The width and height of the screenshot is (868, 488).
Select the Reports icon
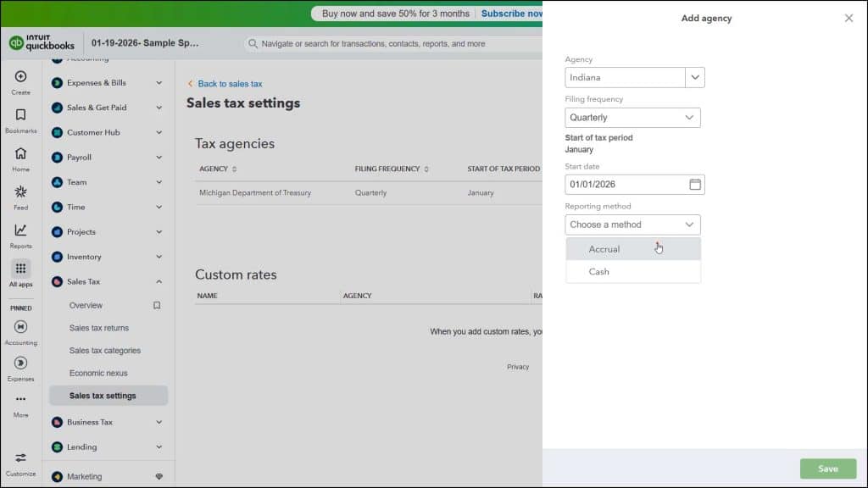(19, 236)
